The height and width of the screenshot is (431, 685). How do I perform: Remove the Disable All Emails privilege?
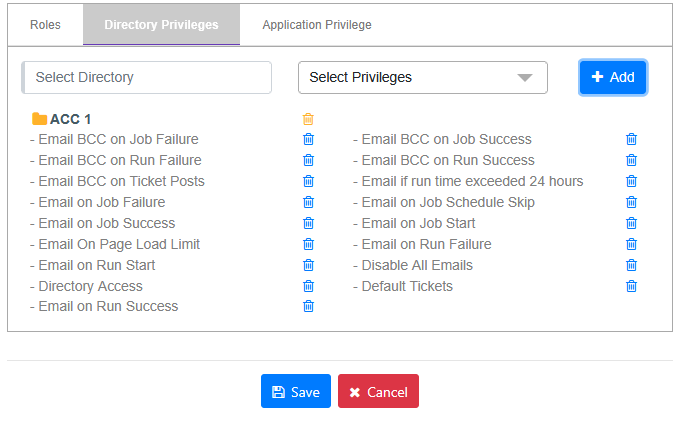631,266
